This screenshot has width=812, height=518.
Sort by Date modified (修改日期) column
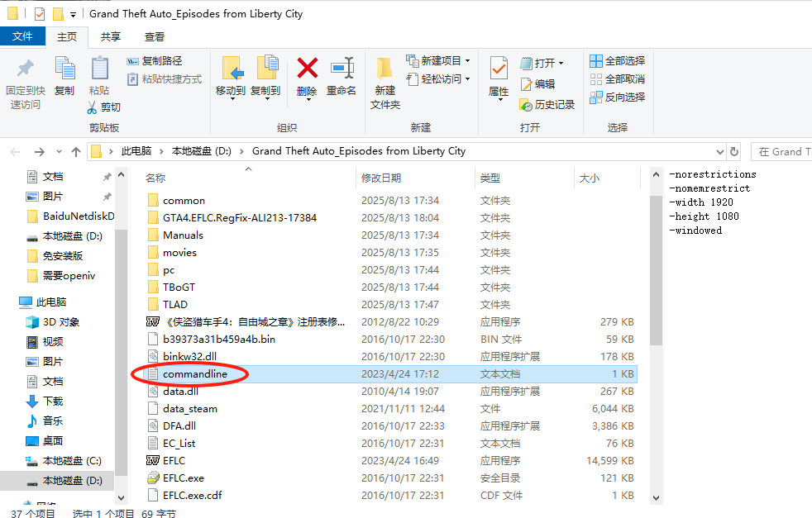[381, 178]
